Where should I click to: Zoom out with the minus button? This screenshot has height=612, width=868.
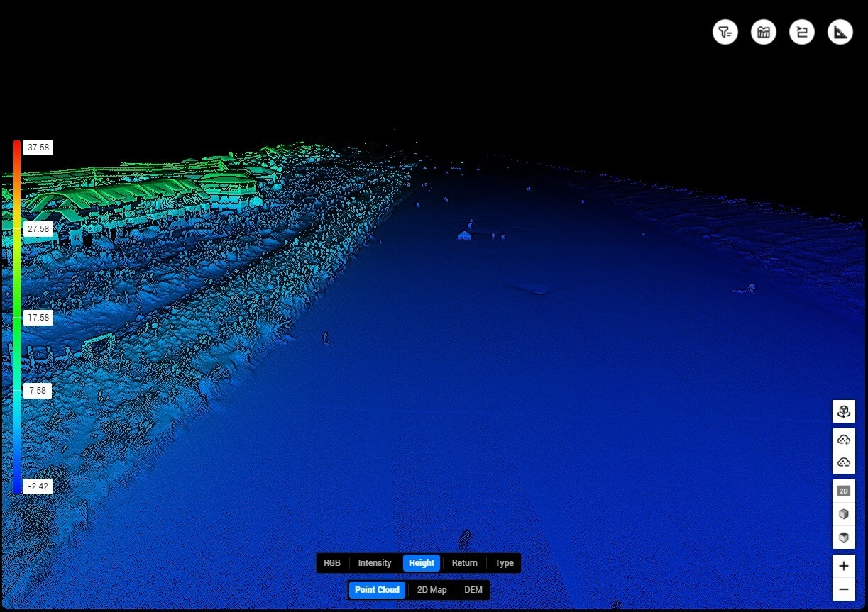(x=843, y=589)
